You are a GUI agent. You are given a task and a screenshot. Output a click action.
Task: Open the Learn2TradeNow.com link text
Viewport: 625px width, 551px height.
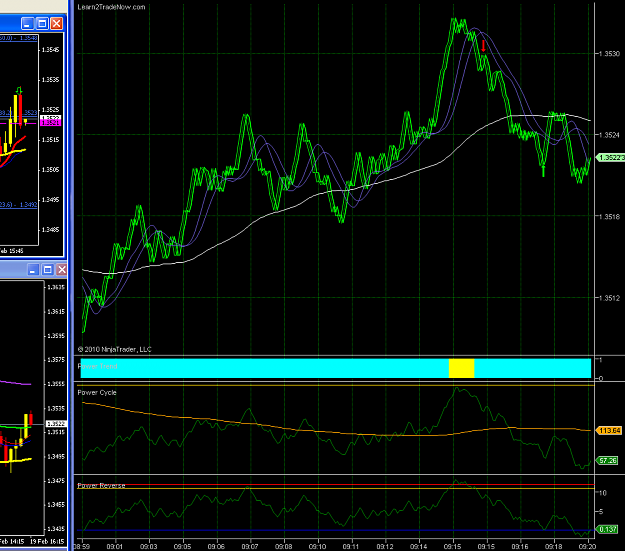tap(111, 7)
